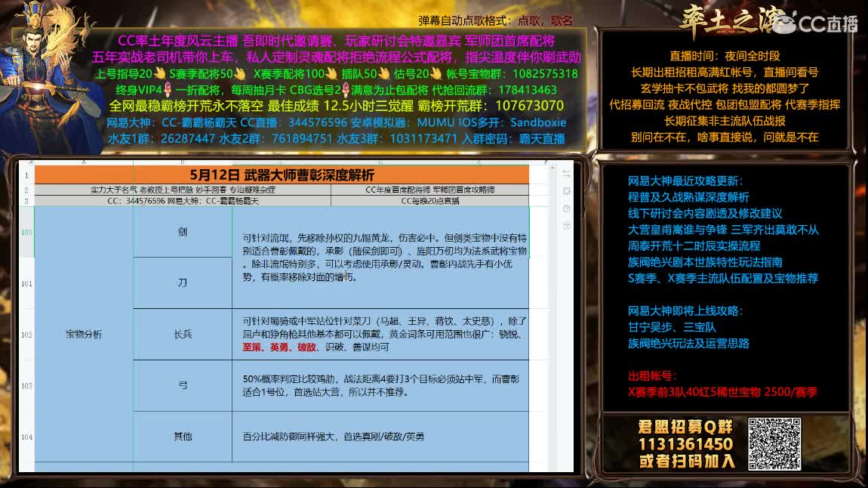
Task: Select the cell text starting 可针对流氓
Action: point(380,258)
